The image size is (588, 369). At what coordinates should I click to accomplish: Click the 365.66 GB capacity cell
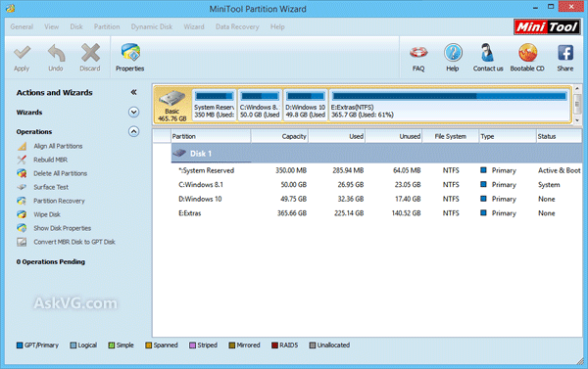point(292,213)
